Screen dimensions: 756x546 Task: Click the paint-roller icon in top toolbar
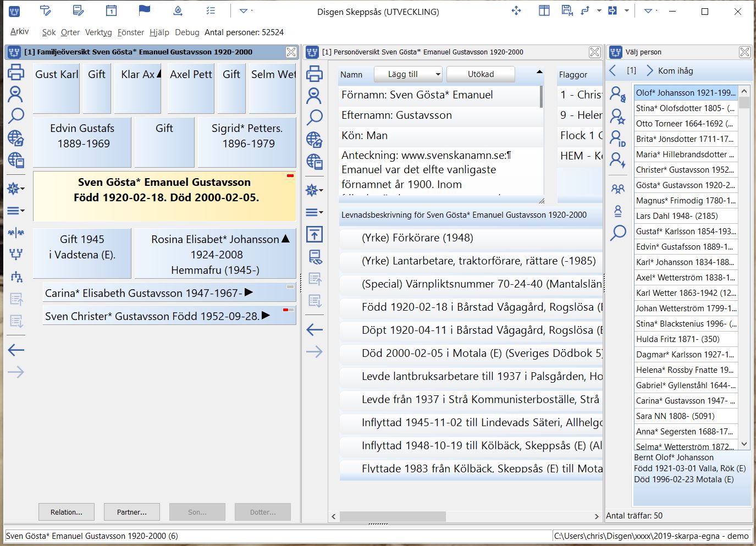tap(45, 10)
